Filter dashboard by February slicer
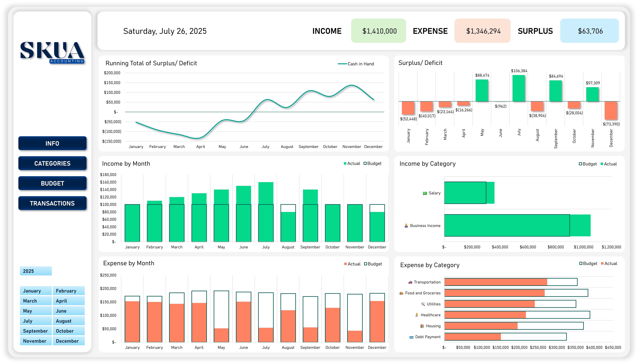The width and height of the screenshot is (638, 364). [x=69, y=291]
